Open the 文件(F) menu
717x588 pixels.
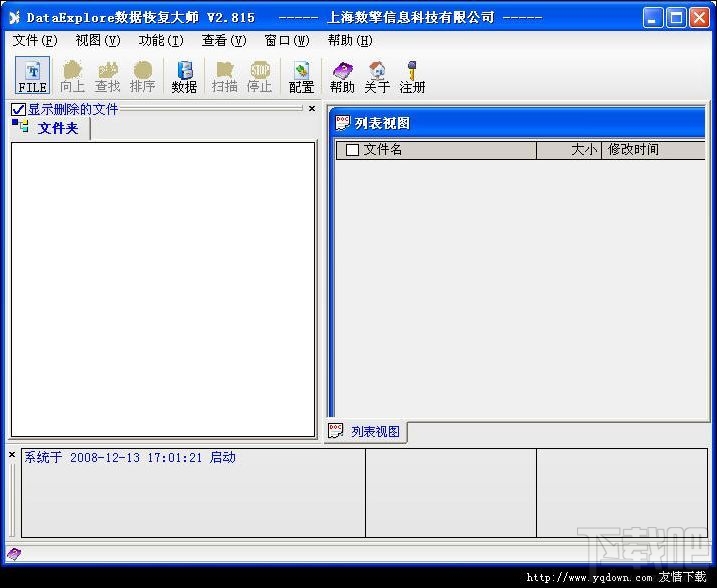(35, 41)
